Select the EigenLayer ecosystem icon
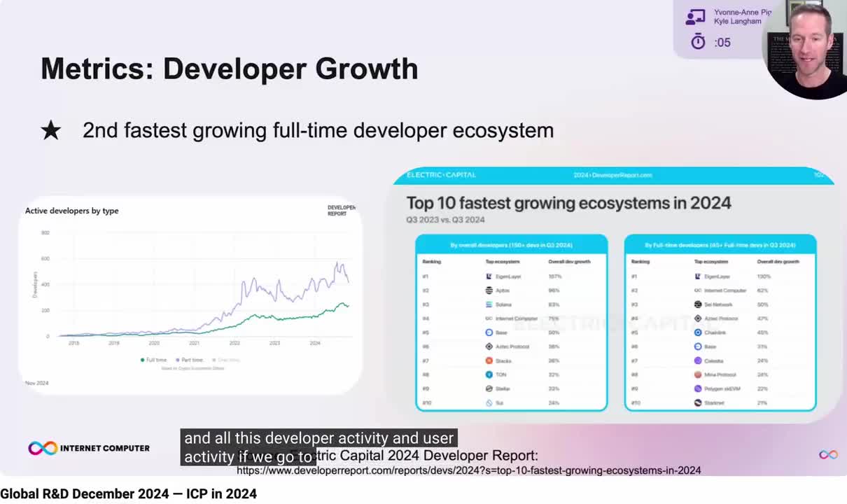847x504 pixels. pos(488,276)
